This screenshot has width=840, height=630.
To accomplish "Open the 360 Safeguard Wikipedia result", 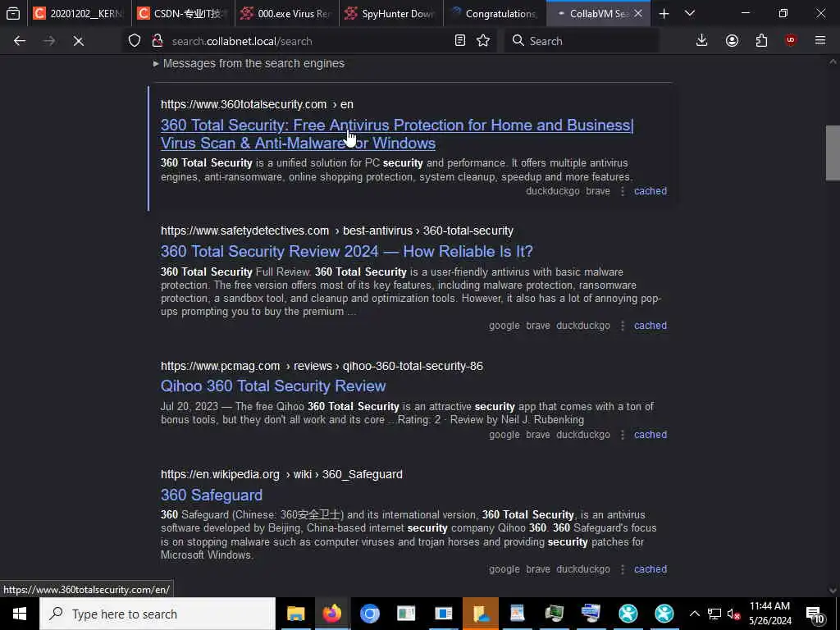I will (x=212, y=495).
